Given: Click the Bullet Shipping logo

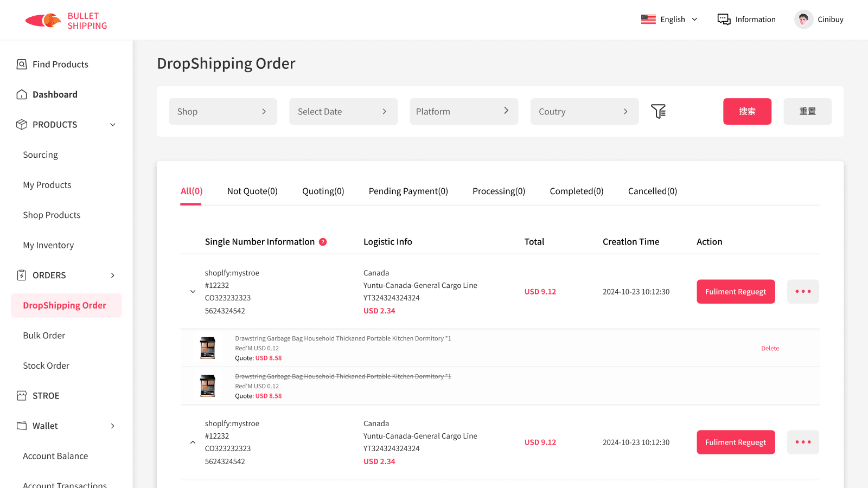Looking at the screenshot, I should [66, 21].
